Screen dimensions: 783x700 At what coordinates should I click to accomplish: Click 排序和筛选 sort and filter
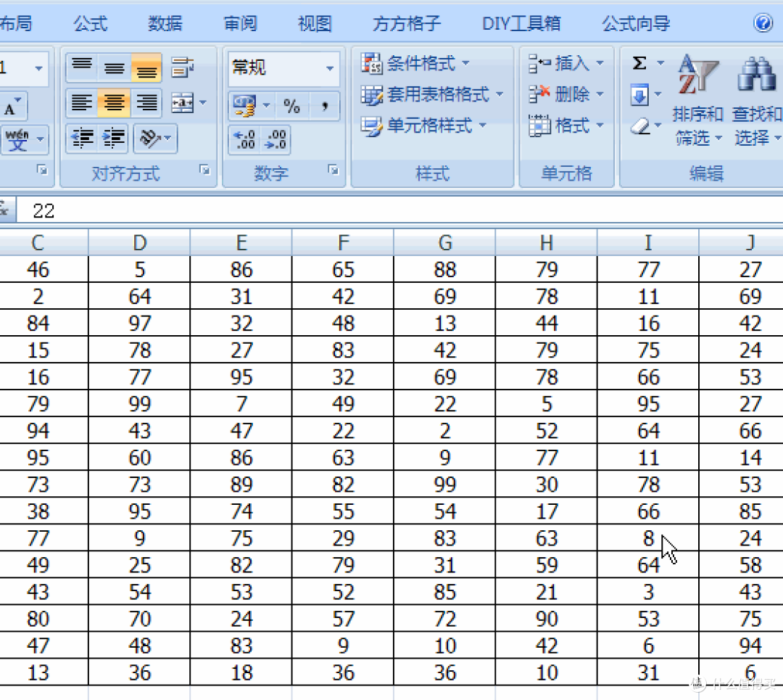(698, 100)
